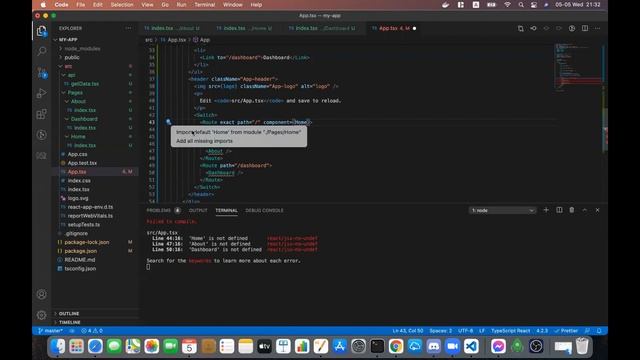Split the editor right
The height and width of the screenshot is (360, 640).
(x=585, y=28)
